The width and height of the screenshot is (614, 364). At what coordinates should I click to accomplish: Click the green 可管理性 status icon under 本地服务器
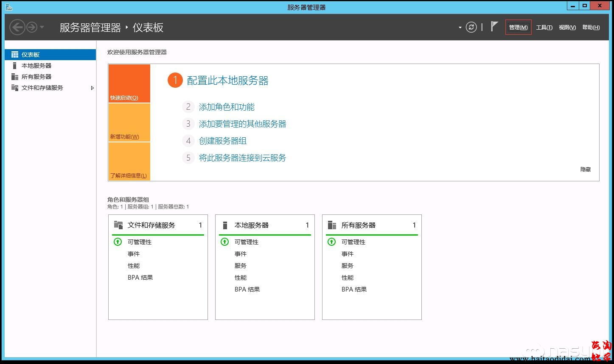click(x=225, y=242)
